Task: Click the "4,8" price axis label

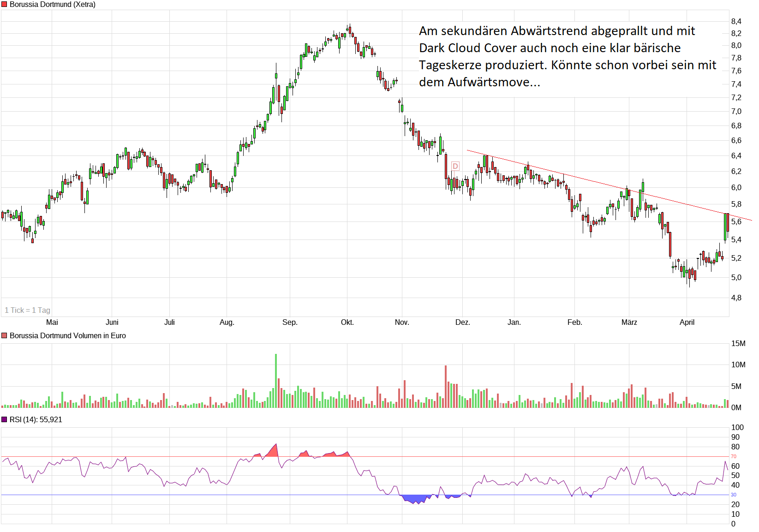Action: tap(736, 298)
